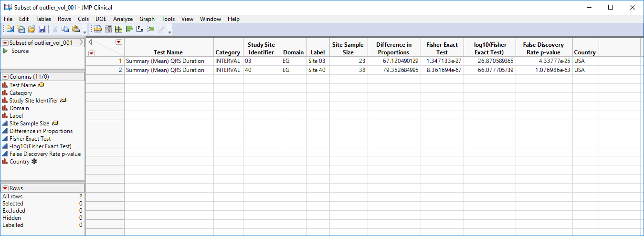Click the Tabulate calculator-style icon
Screen dimensions: 644x236
[x=108, y=29]
